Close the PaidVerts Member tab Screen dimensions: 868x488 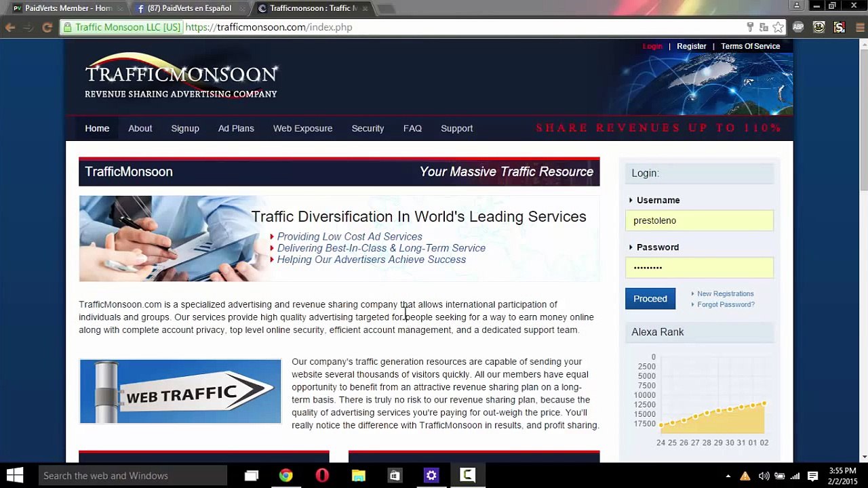(x=121, y=9)
